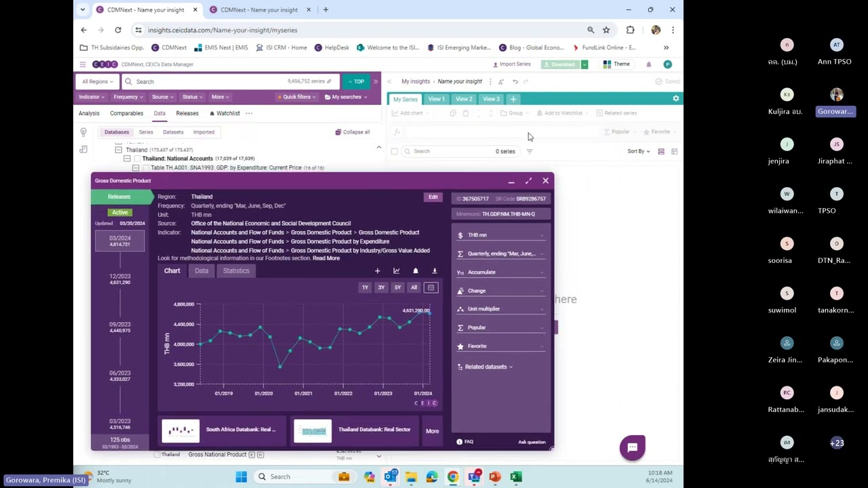
Task: Bookmark this page with star icon
Action: click(x=606, y=30)
